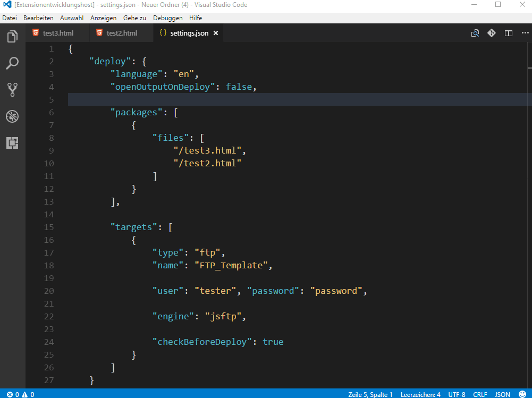Open the Debug view in the Activity Bar
Screen dimensions: 532x398
12,116
